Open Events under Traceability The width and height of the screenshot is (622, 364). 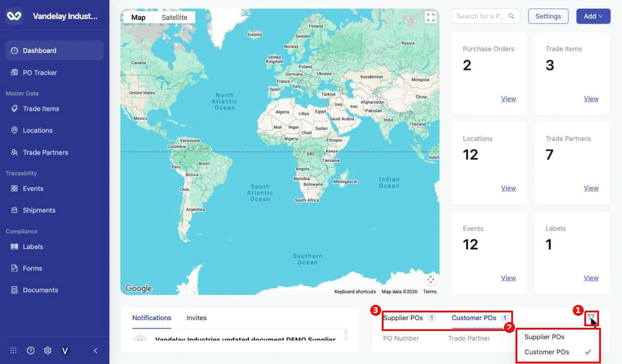(x=54, y=188)
